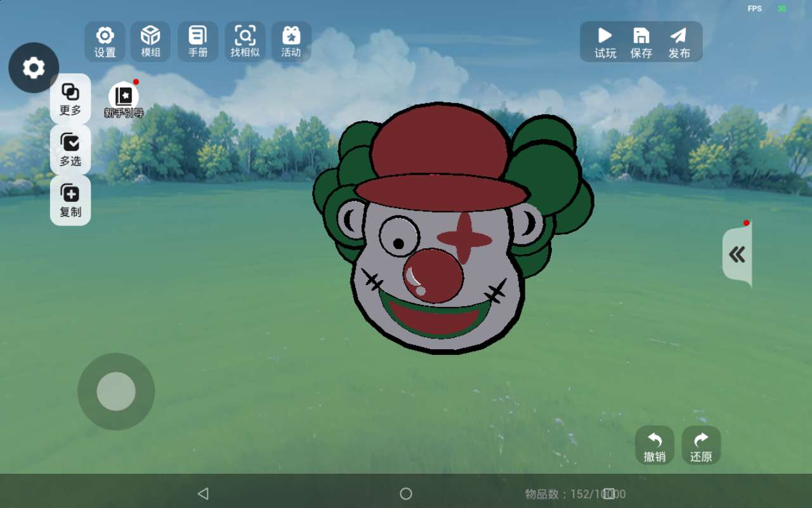The height and width of the screenshot is (508, 812).
Task: Toggle 多选 multi-select mode
Action: [70, 150]
